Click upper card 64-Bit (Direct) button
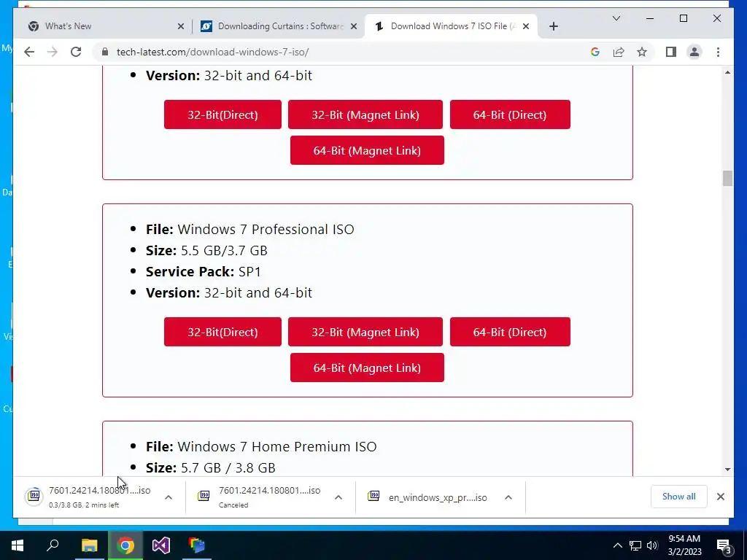Image resolution: width=747 pixels, height=560 pixels. 510,114
